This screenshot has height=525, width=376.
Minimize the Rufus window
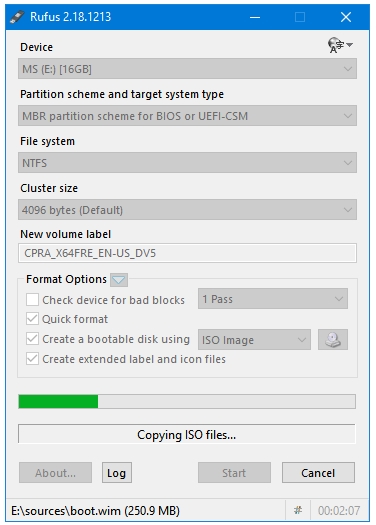(255, 17)
